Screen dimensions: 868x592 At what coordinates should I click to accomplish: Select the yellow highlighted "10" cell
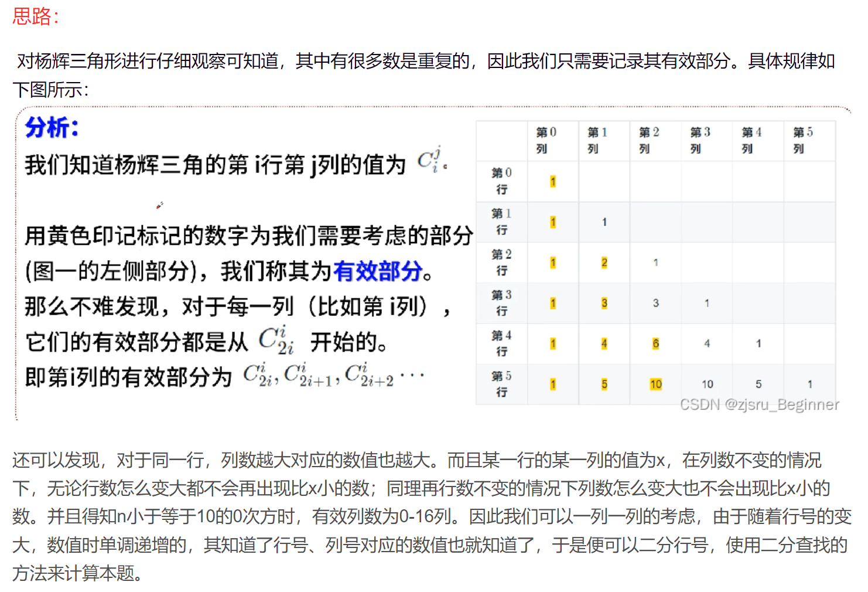tap(655, 384)
